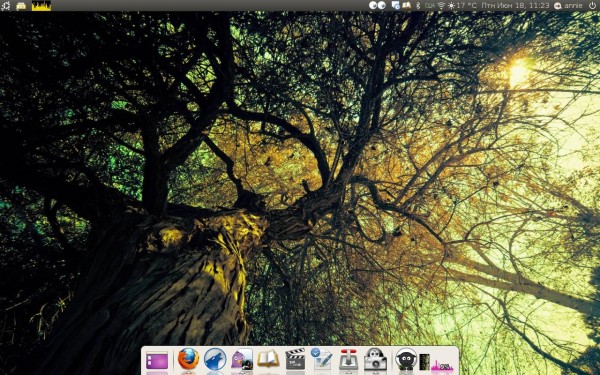Open the yellow system monitor graph applet
This screenshot has height=375, width=600.
pyautogui.click(x=41, y=5)
